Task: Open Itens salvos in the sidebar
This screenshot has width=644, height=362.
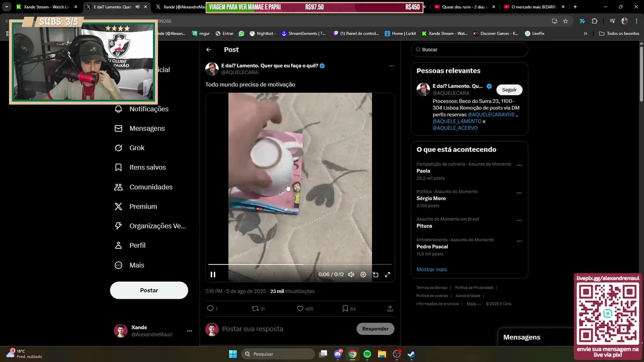Action: [140, 167]
